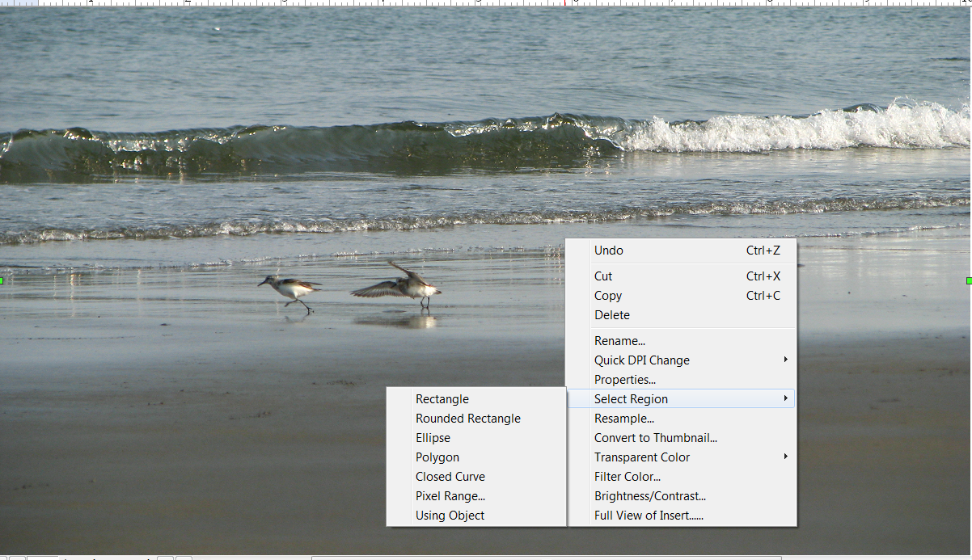
Task: Choose Delete from the context menu
Action: point(681,315)
